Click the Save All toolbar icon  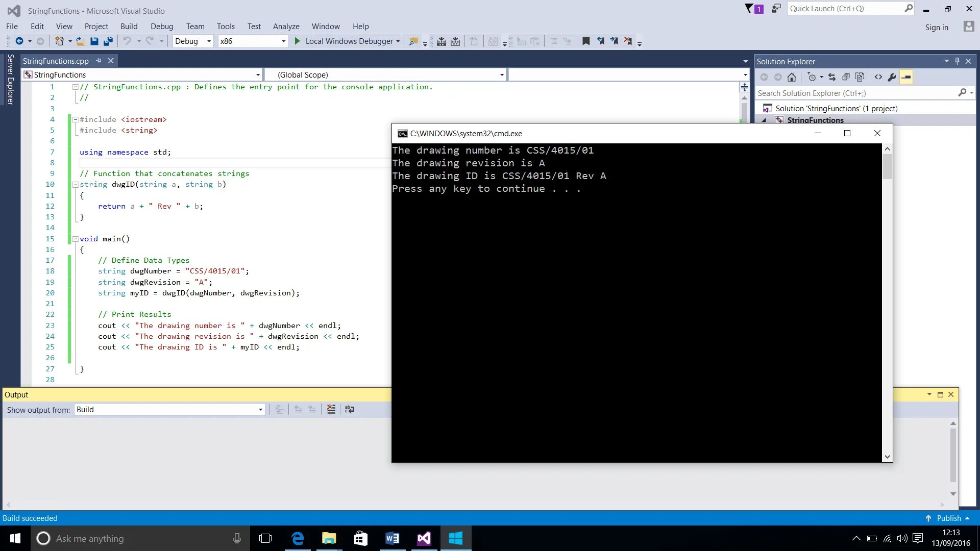tap(108, 41)
